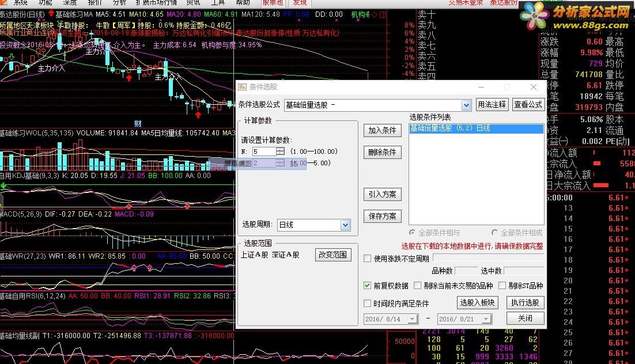Click the 加入条件 button
The width and height of the screenshot is (635, 364).
coord(382,130)
